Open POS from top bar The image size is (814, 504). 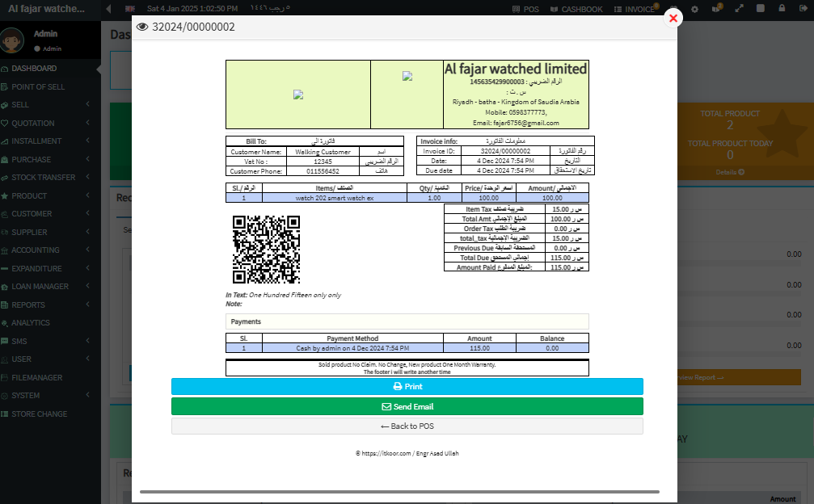[525, 10]
